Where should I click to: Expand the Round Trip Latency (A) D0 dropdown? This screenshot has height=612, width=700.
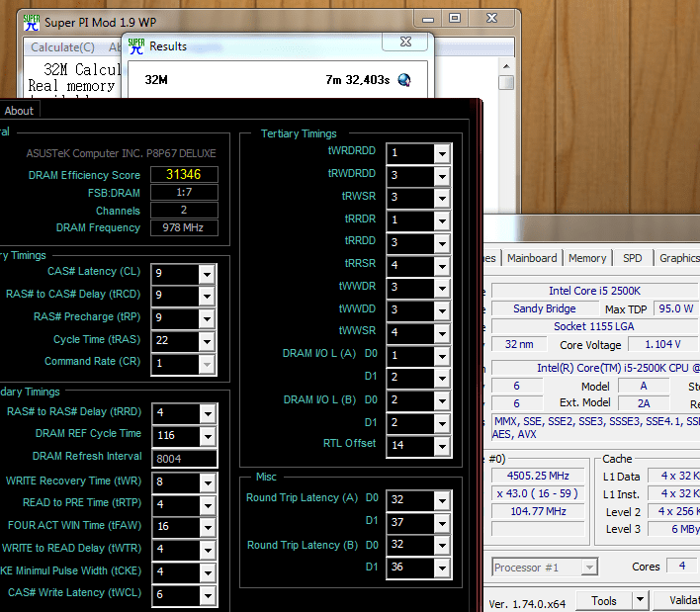click(442, 501)
